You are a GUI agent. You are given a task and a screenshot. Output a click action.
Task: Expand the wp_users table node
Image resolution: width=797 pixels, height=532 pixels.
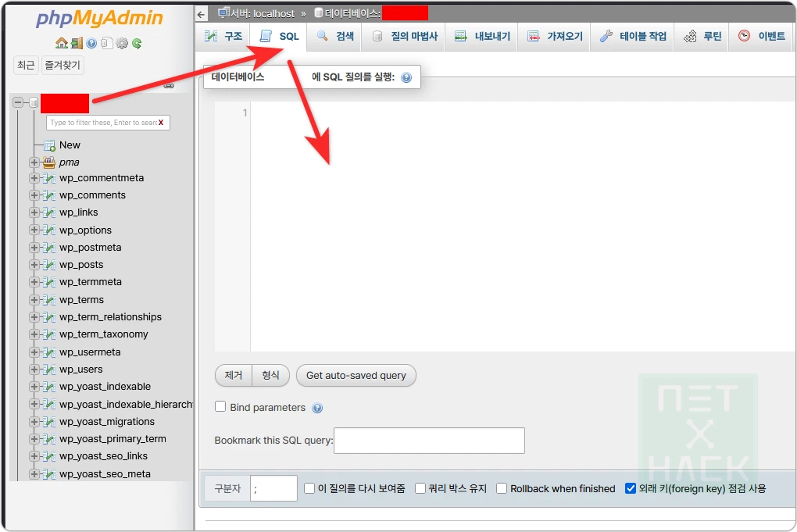click(x=34, y=370)
